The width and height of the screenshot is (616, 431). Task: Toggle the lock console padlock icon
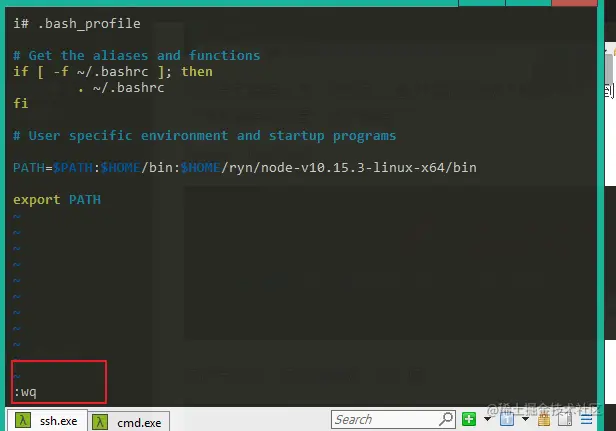(544, 419)
